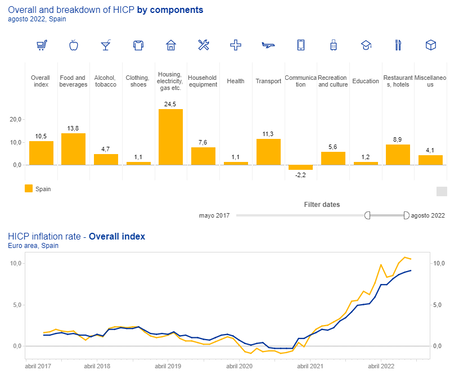Click the 'abril 2020' axis label

(239, 366)
